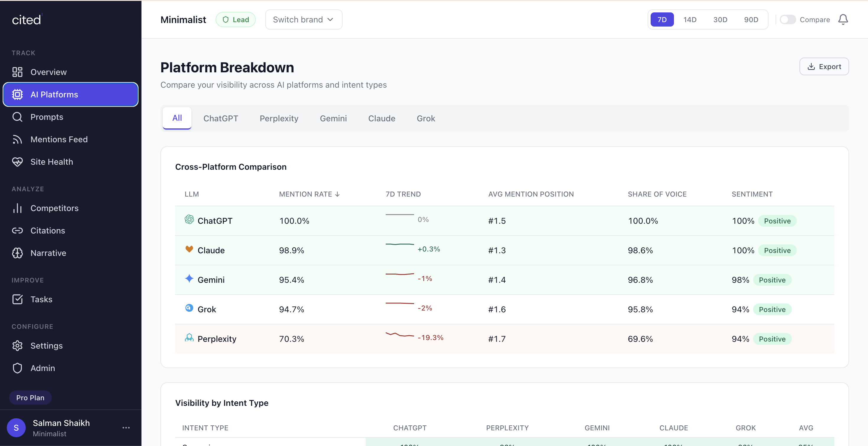Click the Mention Rate column header
868x446 pixels.
click(309, 194)
